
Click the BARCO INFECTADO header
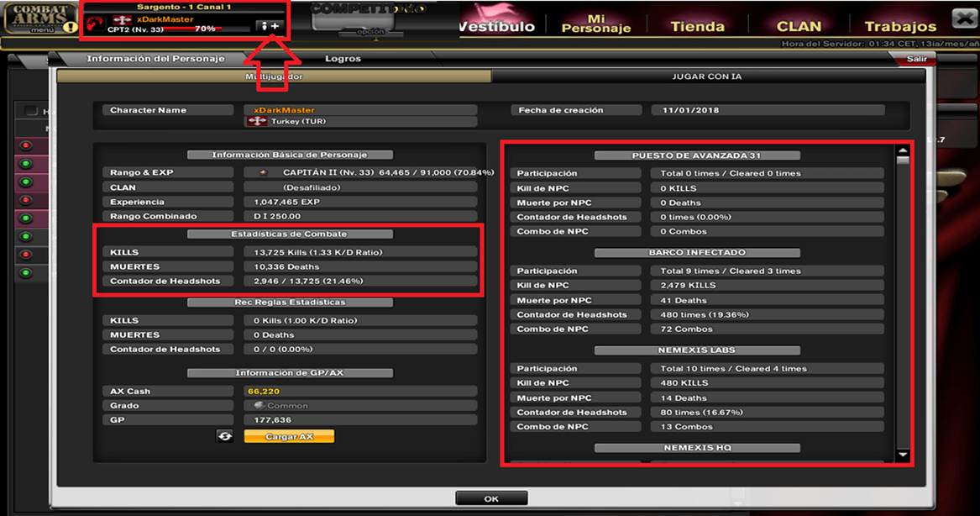coord(697,253)
